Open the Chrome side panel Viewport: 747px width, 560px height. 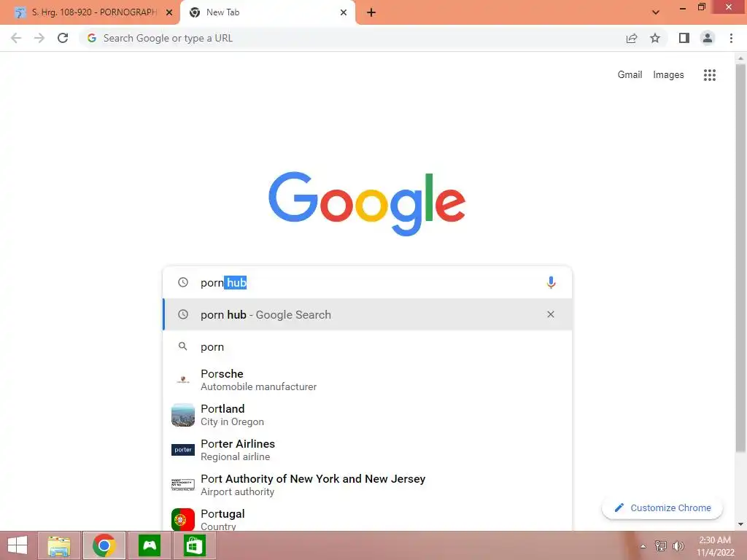point(684,38)
